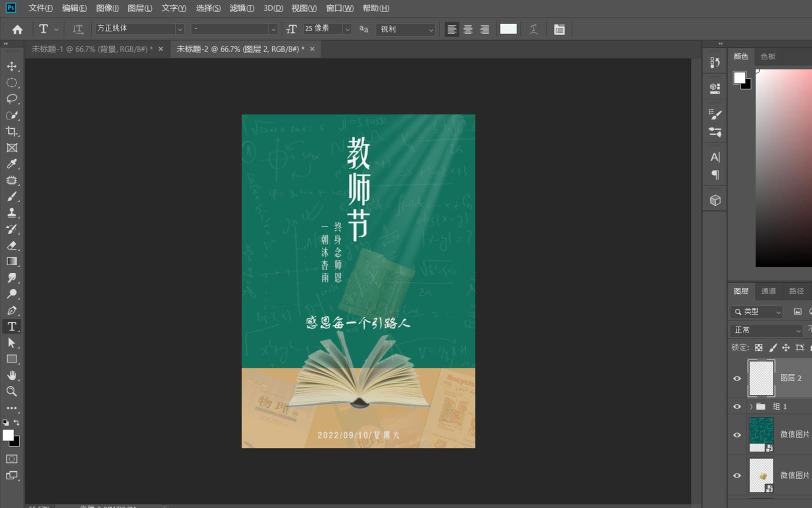Open the layer filter 类型 dropdown
This screenshot has height=508, width=812.
coord(756,312)
